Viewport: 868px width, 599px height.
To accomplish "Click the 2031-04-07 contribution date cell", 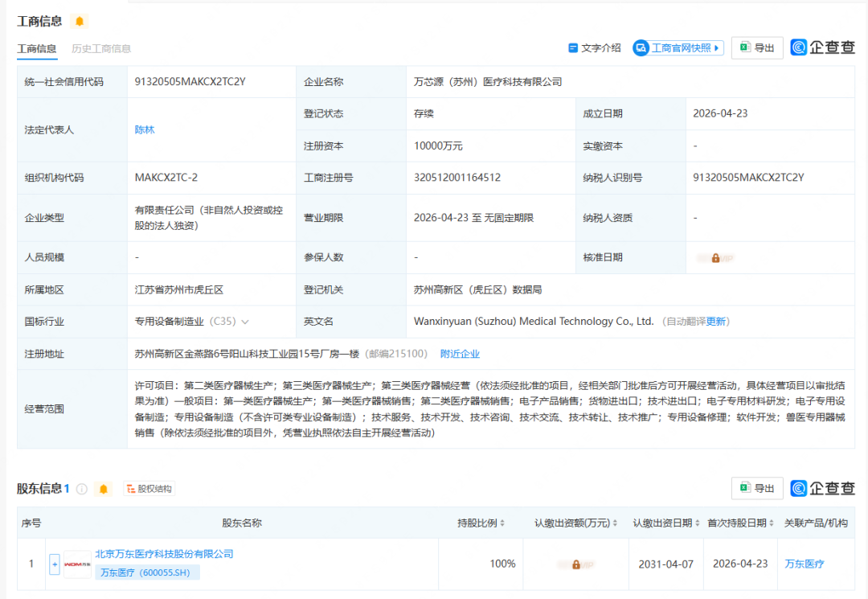I will coord(666,564).
